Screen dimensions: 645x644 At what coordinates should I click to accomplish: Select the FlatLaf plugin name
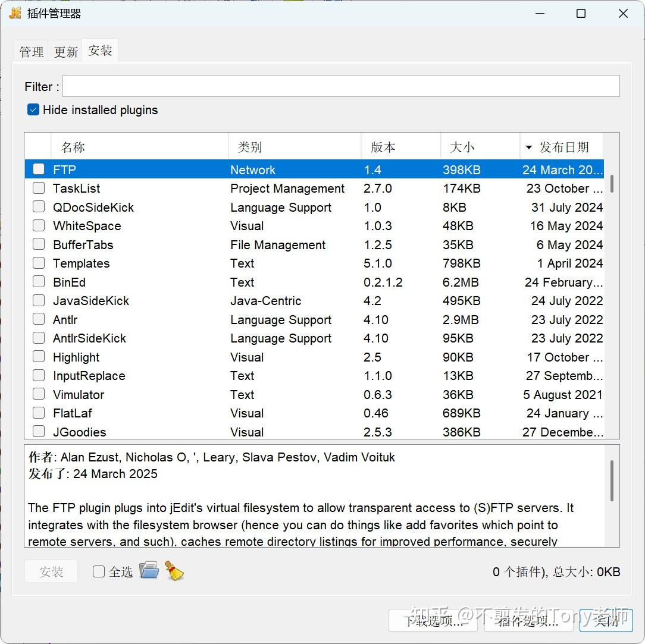point(73,413)
